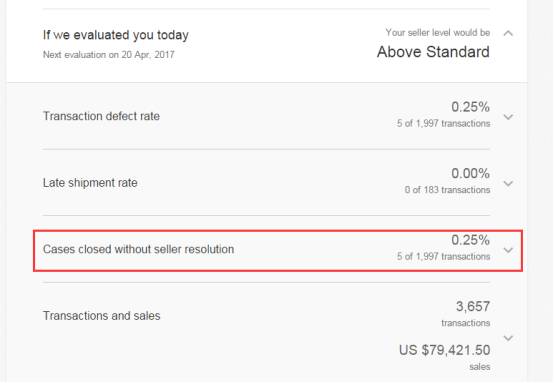Click '5 of 1,997 transactions' under defect rate

[x=443, y=123]
